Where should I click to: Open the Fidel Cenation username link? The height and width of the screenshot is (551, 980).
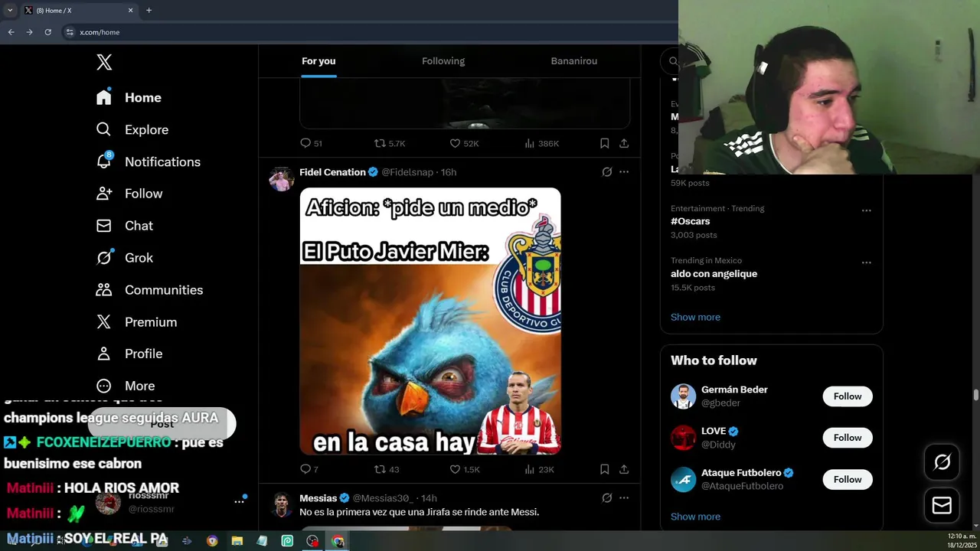332,172
